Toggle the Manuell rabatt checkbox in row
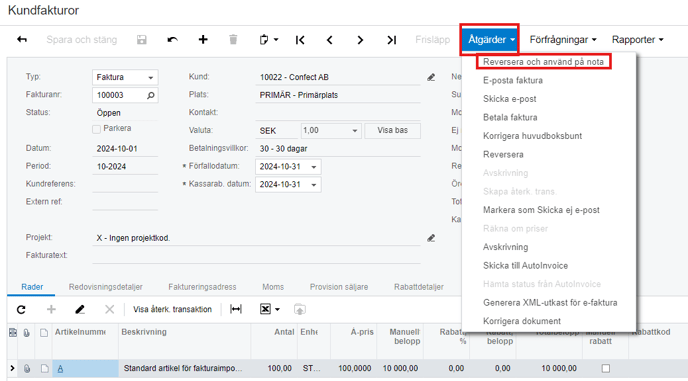688x381 pixels. [606, 368]
